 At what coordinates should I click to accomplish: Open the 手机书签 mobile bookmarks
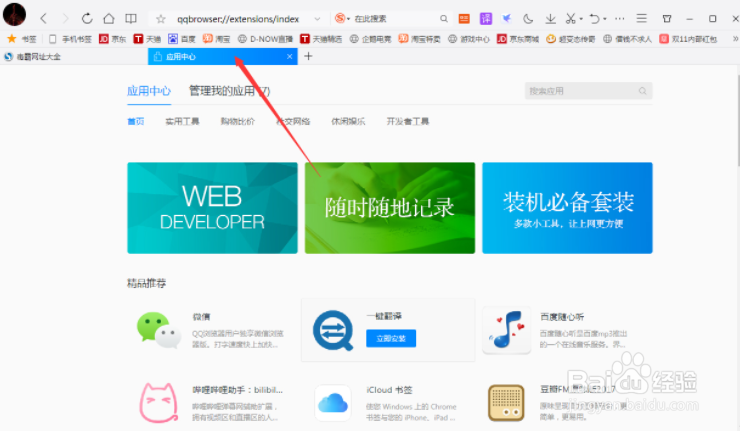tap(70, 39)
